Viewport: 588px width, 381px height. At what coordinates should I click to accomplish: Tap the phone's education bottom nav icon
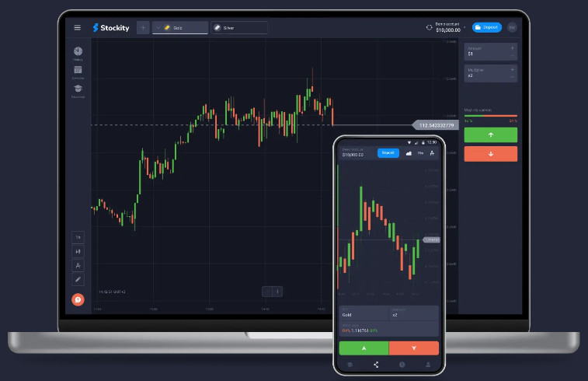pos(350,365)
